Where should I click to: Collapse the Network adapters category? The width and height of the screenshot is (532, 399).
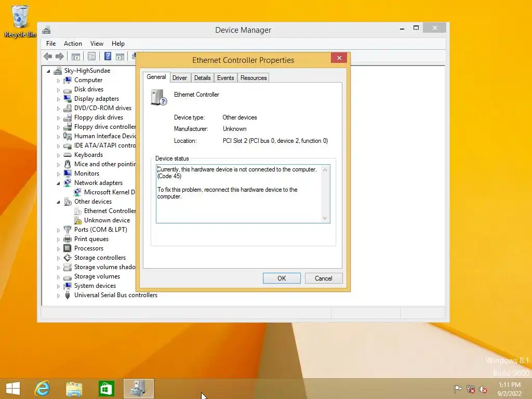click(x=58, y=183)
